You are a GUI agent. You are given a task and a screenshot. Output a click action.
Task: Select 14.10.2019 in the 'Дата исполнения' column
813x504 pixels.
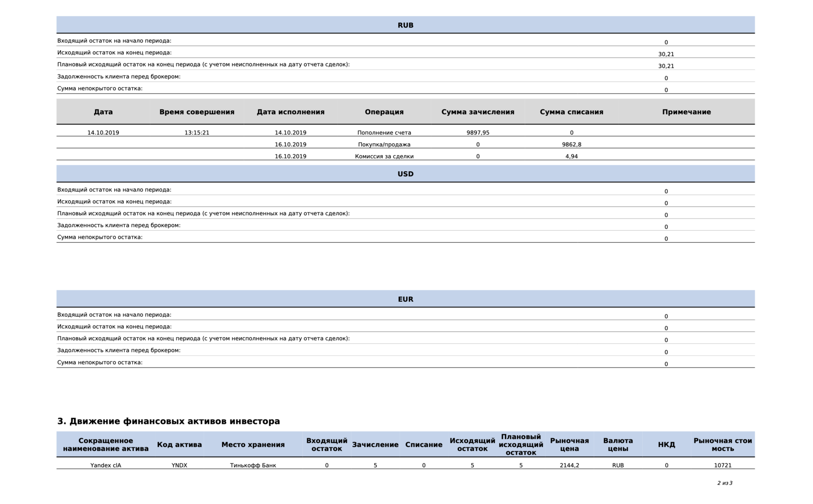pos(290,133)
